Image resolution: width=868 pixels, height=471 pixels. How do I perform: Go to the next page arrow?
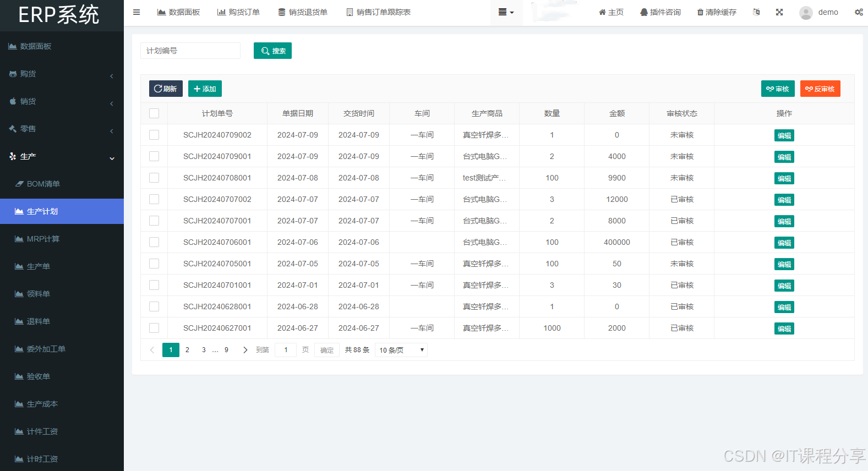245,350
